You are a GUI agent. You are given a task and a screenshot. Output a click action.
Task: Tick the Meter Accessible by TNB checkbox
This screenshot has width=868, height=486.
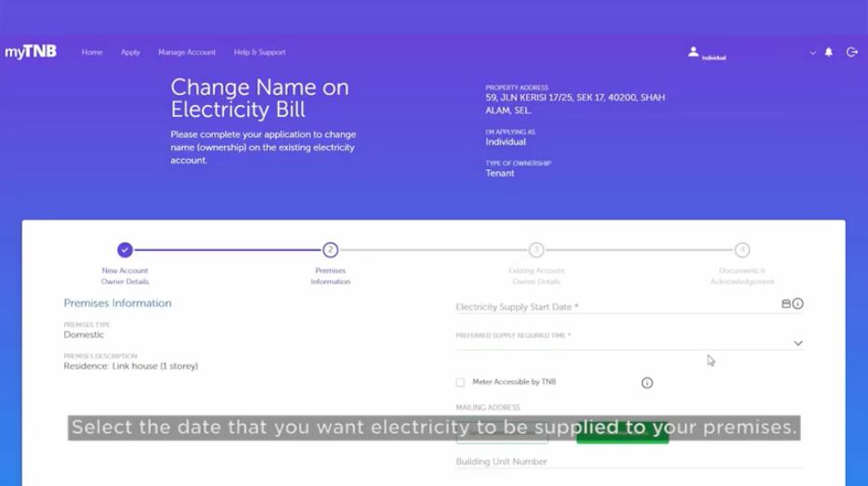click(x=460, y=382)
